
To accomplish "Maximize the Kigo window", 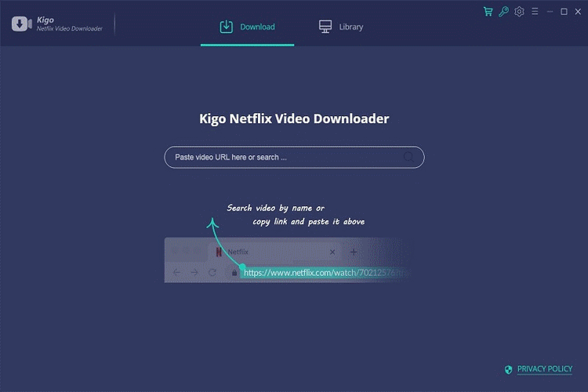I will coord(564,12).
